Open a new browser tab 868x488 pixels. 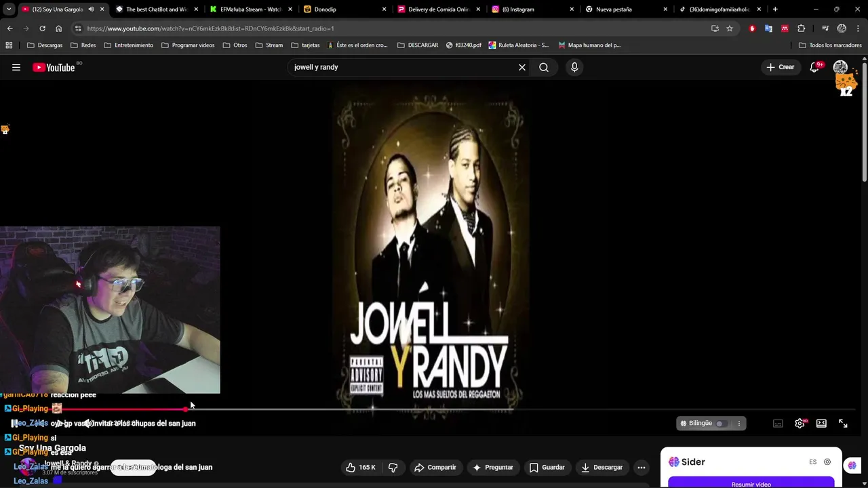[775, 9]
